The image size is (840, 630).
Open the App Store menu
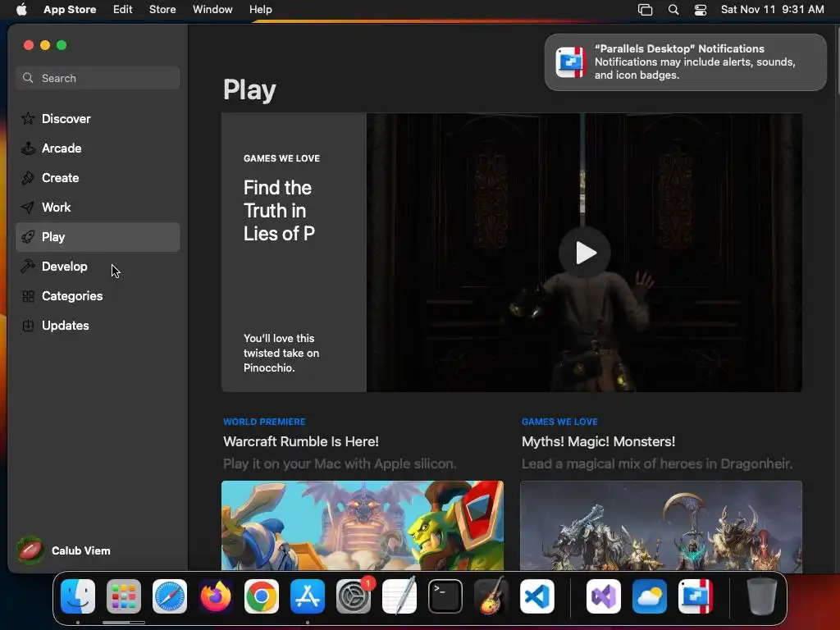(x=70, y=9)
